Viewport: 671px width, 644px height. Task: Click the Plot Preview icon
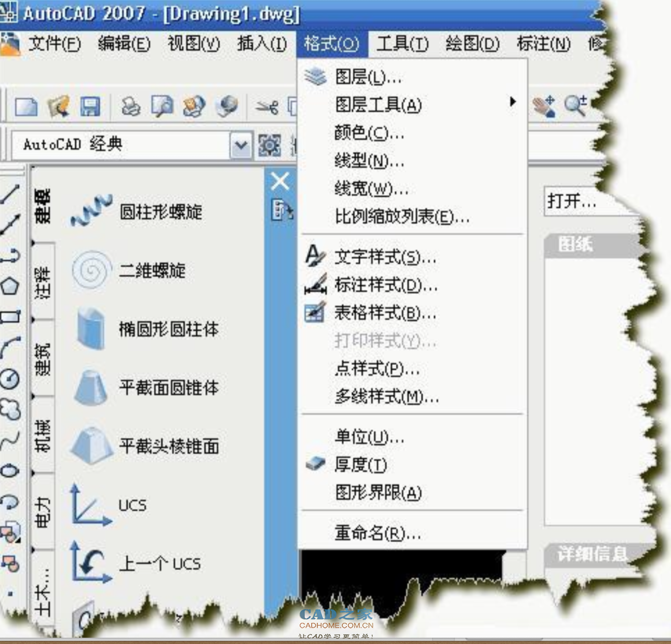(x=162, y=106)
